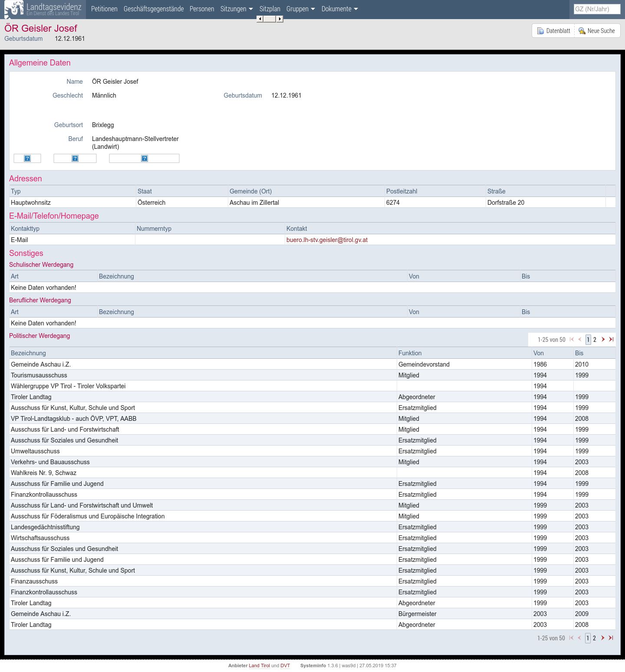
Task: Select page 2 in bottom pager
Action: [x=594, y=638]
